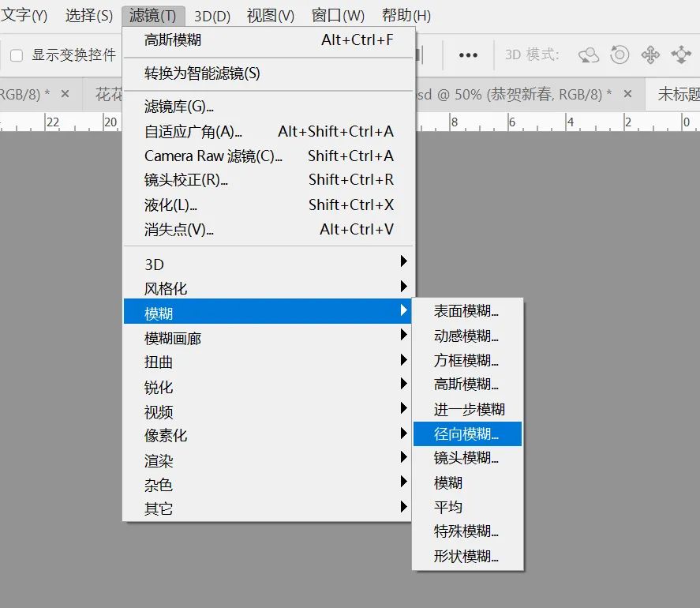This screenshot has width=700, height=608.
Task: Choose 动感模糊... motion blur
Action: click(x=467, y=336)
